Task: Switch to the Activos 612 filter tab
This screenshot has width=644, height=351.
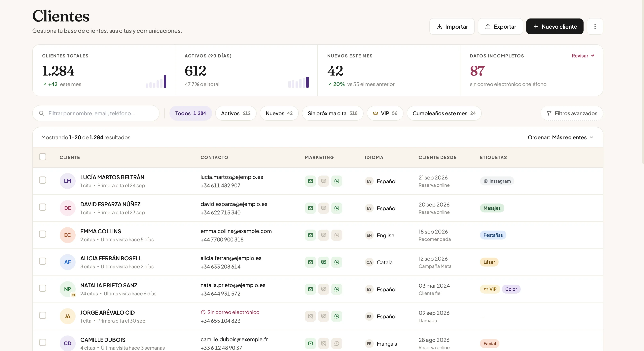Action: [x=235, y=113]
